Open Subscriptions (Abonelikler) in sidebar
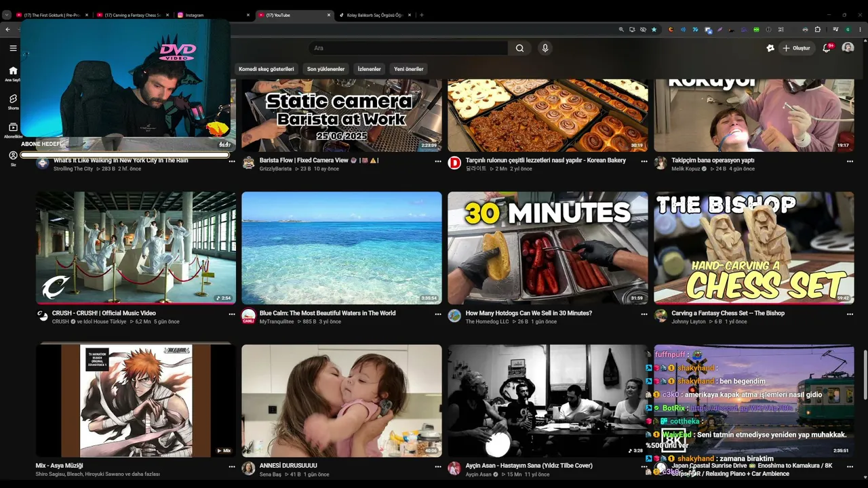 point(13,130)
